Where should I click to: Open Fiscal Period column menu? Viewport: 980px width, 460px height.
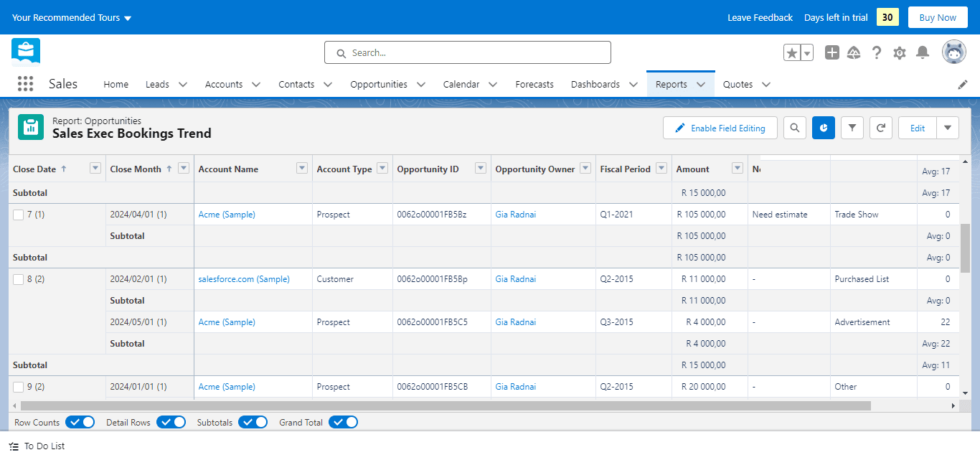[x=661, y=168]
